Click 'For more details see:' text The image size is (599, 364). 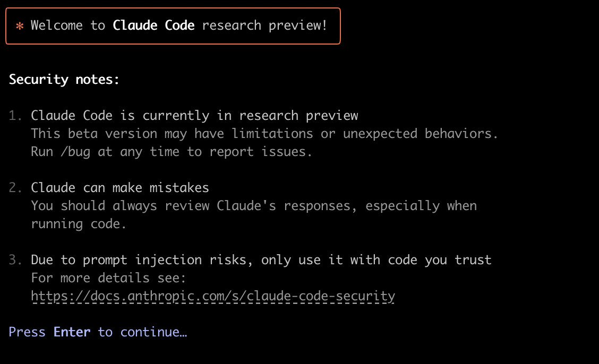[108, 278]
